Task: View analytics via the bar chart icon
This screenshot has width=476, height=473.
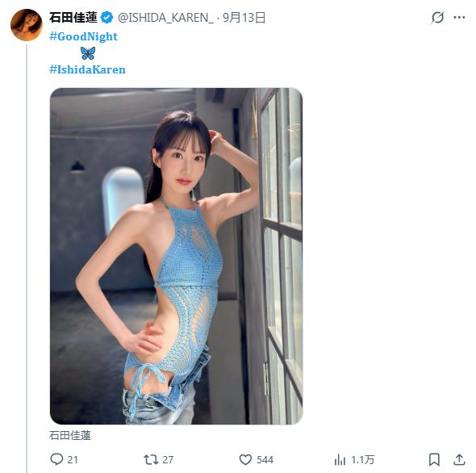Action: pos(340,459)
